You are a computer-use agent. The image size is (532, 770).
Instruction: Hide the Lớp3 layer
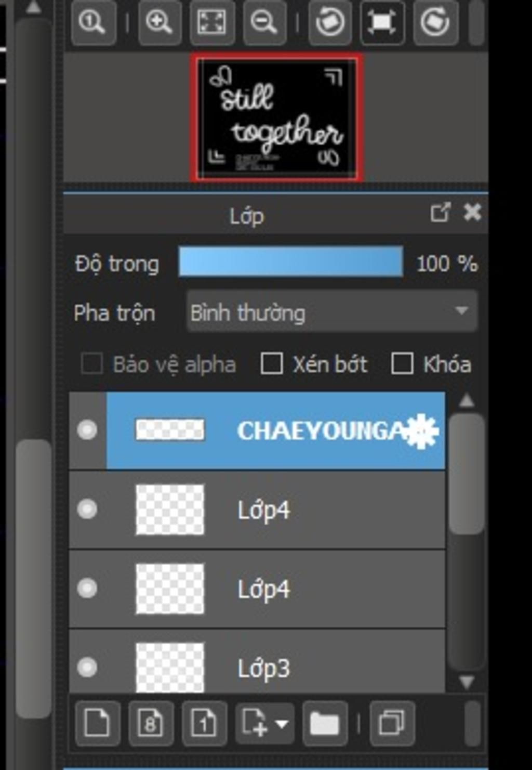(87, 667)
